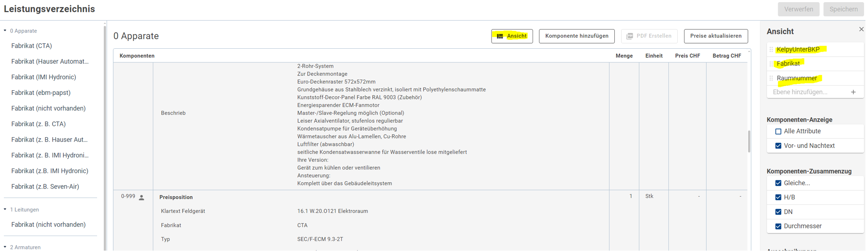The height and width of the screenshot is (251, 868).
Task: Click the Komponente hinzufügen button
Action: pos(576,36)
